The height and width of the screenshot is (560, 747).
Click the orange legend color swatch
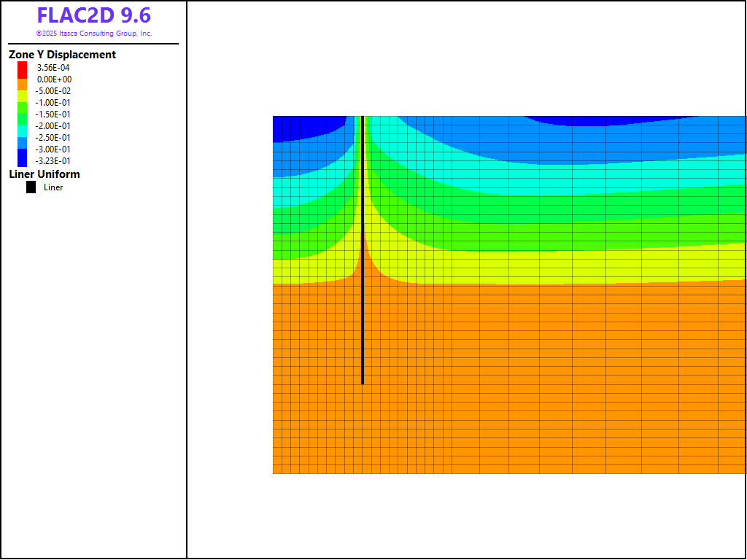22,83
